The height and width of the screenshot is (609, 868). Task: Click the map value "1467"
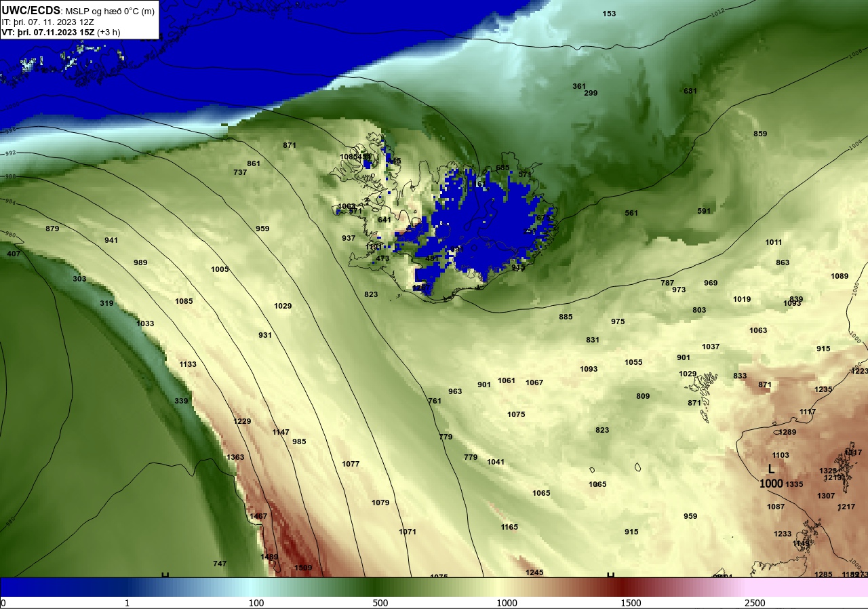tap(258, 516)
